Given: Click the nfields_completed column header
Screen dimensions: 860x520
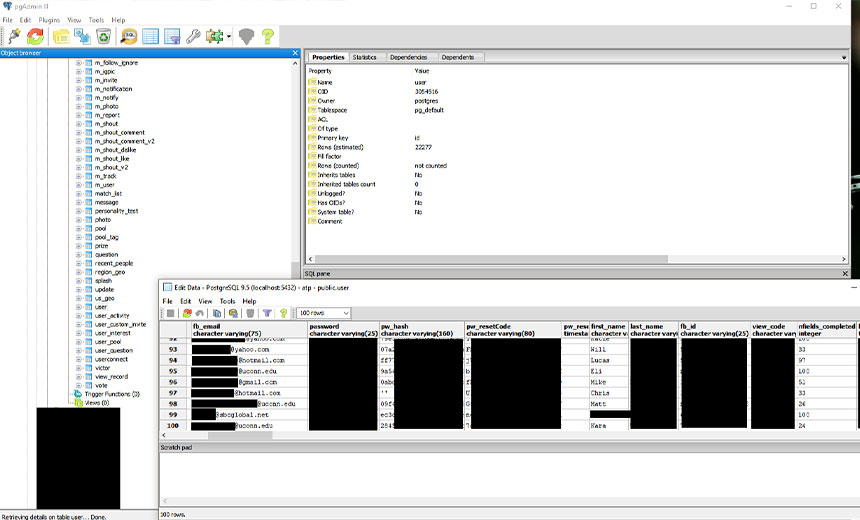Looking at the screenshot, I should pyautogui.click(x=827, y=330).
